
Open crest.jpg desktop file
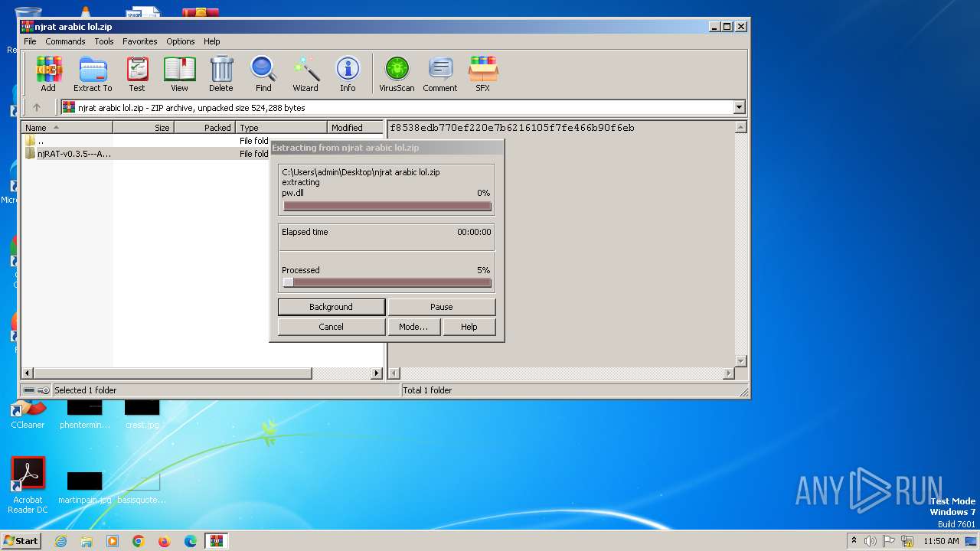[142, 413]
